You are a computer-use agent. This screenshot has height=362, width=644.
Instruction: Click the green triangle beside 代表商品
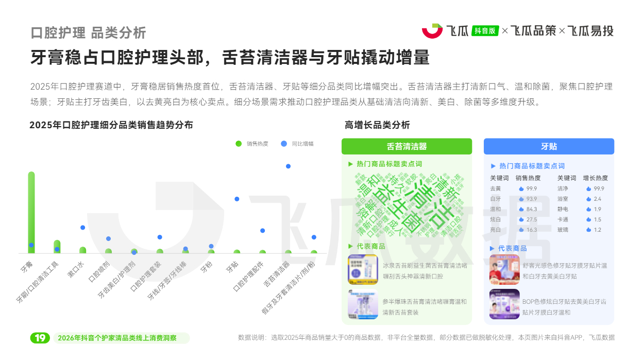click(x=350, y=246)
